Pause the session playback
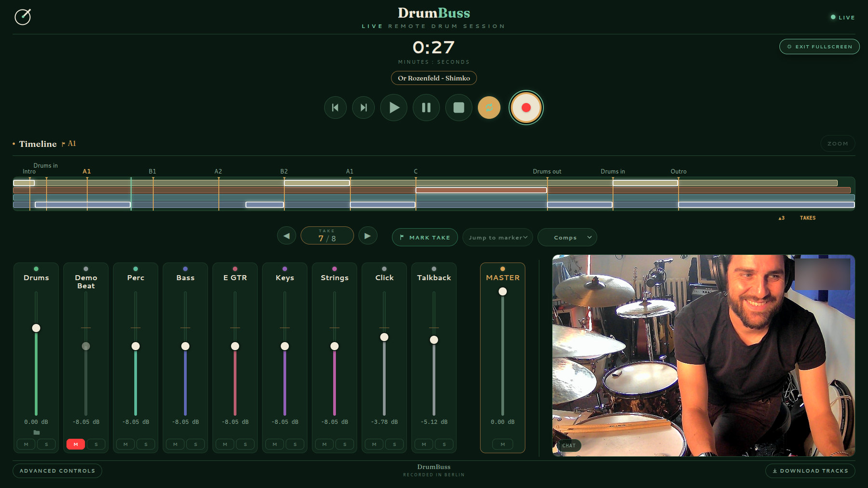Screen dimensions: 868x488 pos(426,107)
